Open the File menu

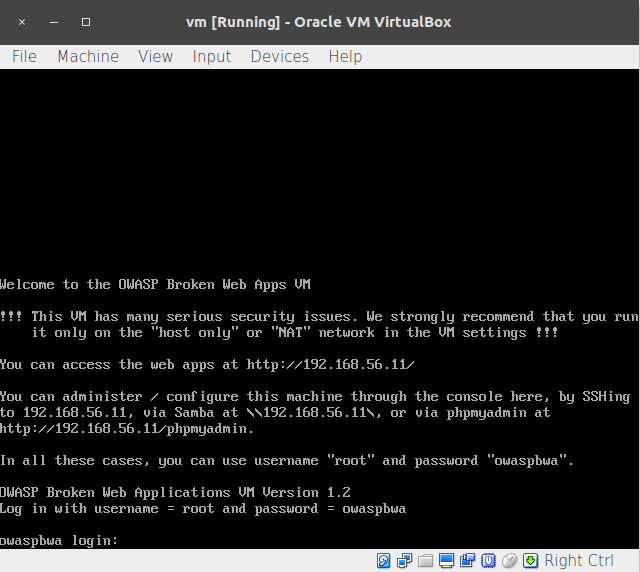point(24,56)
